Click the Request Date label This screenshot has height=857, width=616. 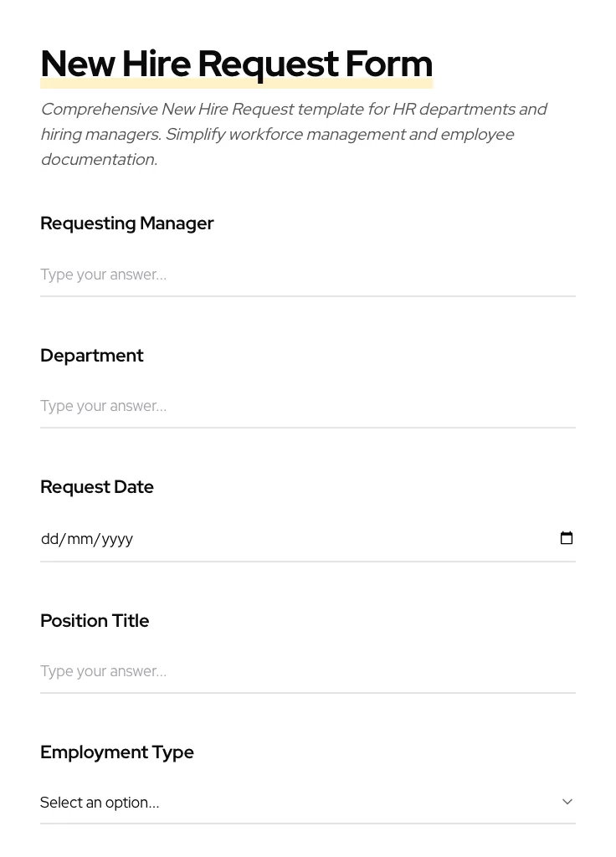click(x=97, y=487)
